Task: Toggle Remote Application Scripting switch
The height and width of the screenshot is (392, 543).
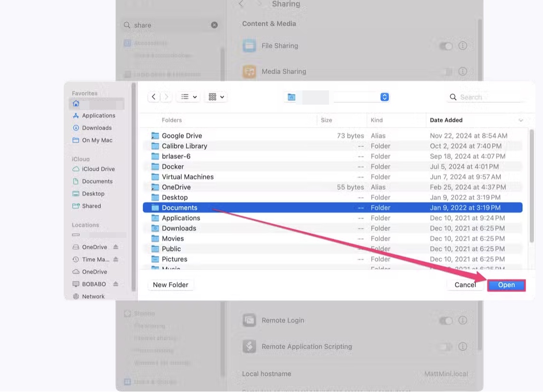Action: (446, 346)
